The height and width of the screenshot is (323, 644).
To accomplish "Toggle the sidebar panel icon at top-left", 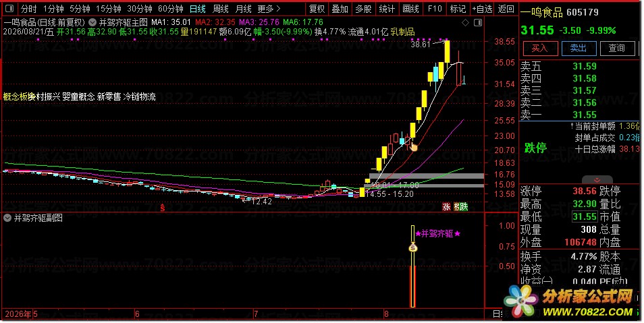I will 9,8.
